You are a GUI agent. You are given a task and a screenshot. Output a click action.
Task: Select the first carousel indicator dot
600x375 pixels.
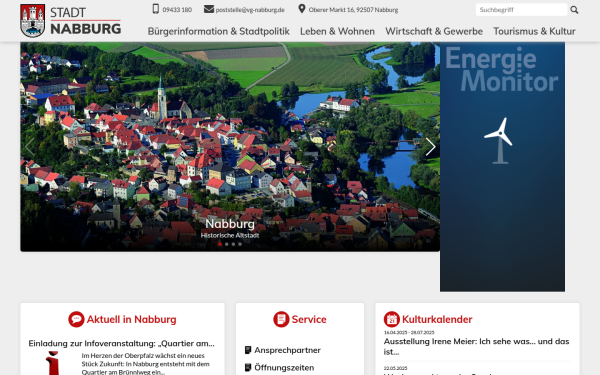tap(220, 244)
